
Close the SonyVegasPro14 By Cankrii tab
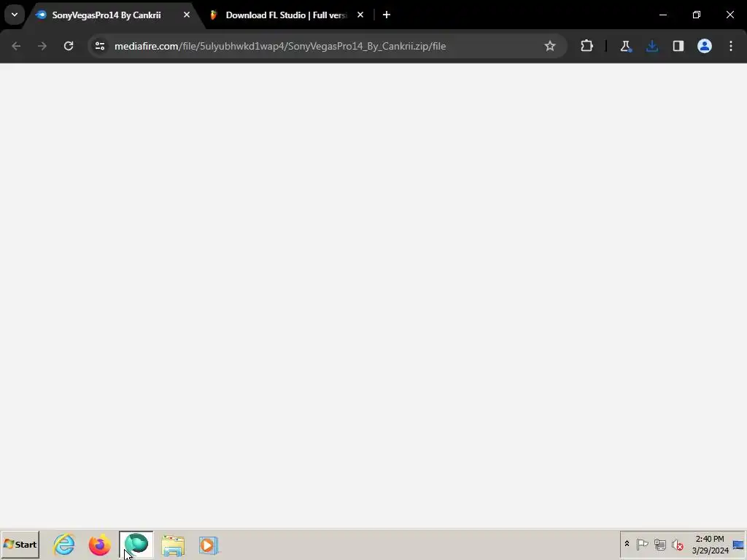click(187, 15)
